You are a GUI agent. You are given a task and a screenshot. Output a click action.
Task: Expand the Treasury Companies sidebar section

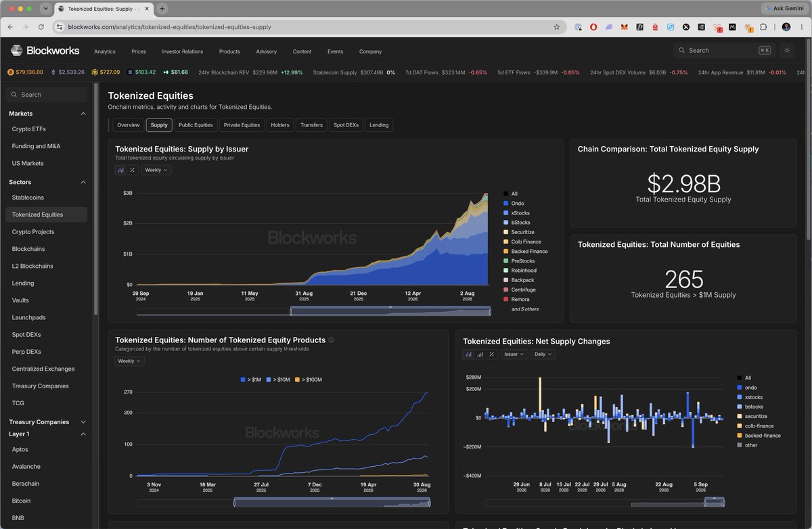click(x=83, y=422)
